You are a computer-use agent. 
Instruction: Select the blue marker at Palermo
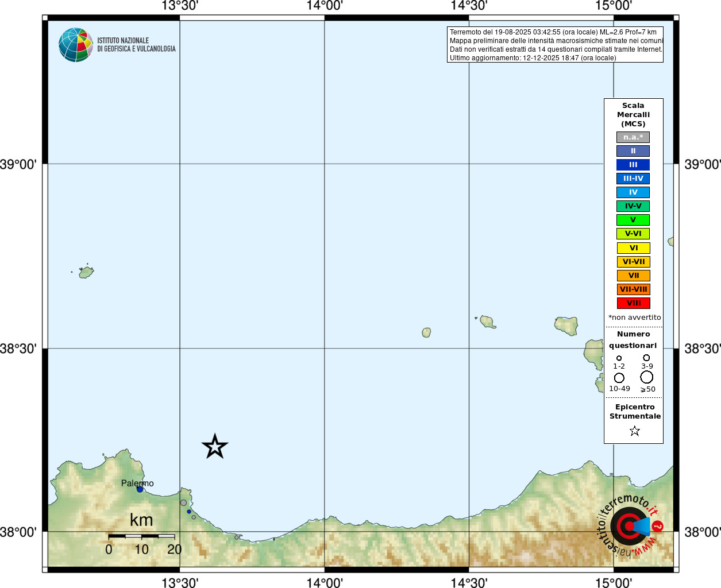tap(140, 489)
